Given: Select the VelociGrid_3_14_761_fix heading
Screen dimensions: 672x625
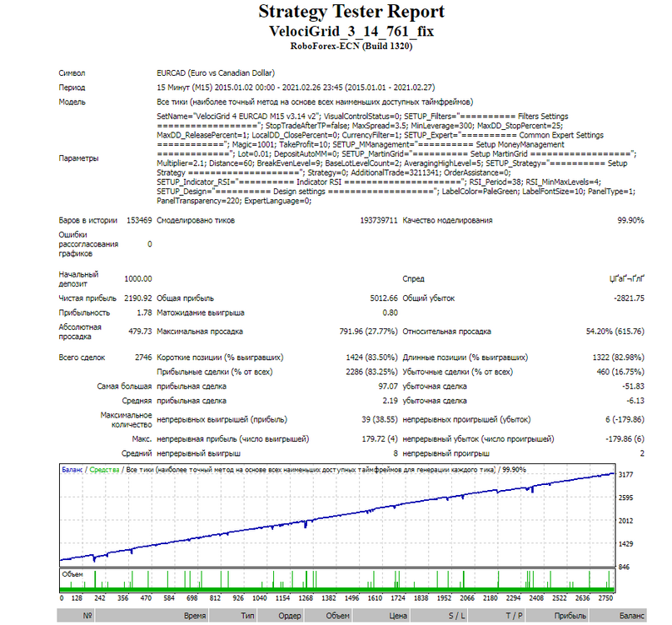Looking at the screenshot, I should pyautogui.click(x=351, y=32).
